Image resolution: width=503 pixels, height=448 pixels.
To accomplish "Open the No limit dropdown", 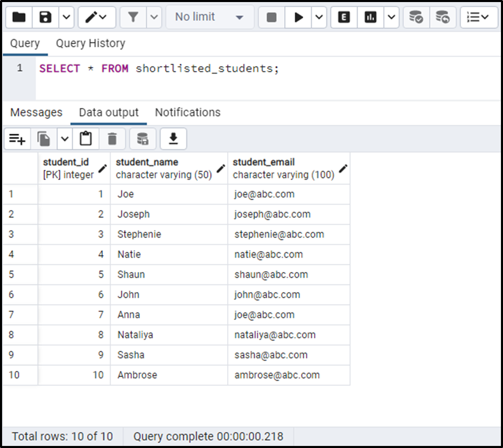I will pos(209,16).
